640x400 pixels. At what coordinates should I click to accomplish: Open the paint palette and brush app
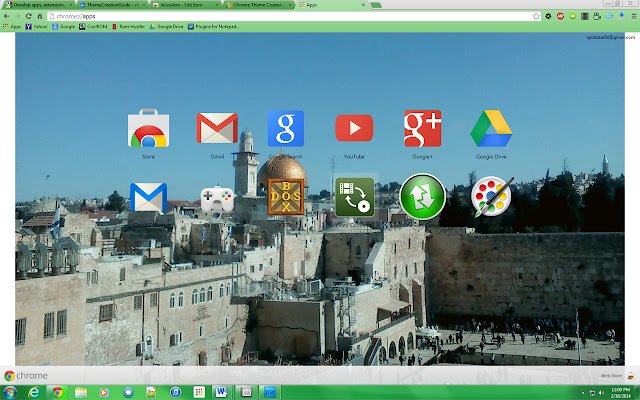[492, 197]
